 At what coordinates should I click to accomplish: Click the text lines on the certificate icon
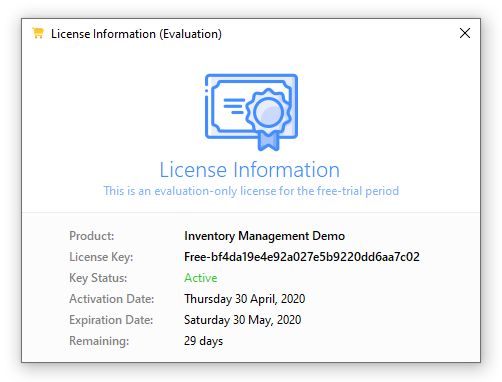[234, 106]
